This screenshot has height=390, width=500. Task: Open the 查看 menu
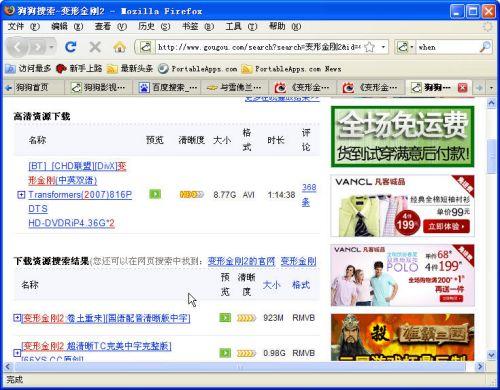point(111,26)
